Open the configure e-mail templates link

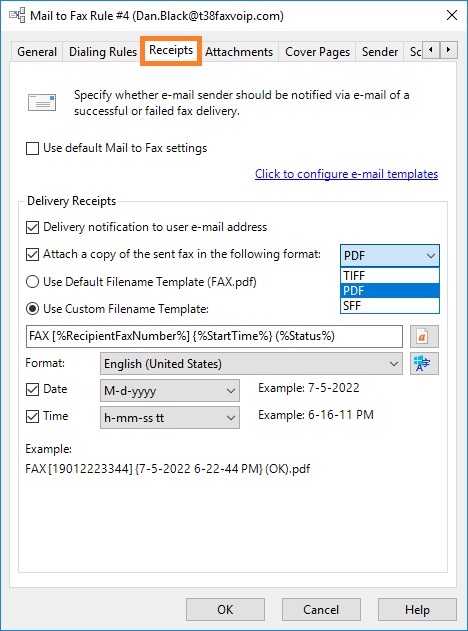point(346,174)
